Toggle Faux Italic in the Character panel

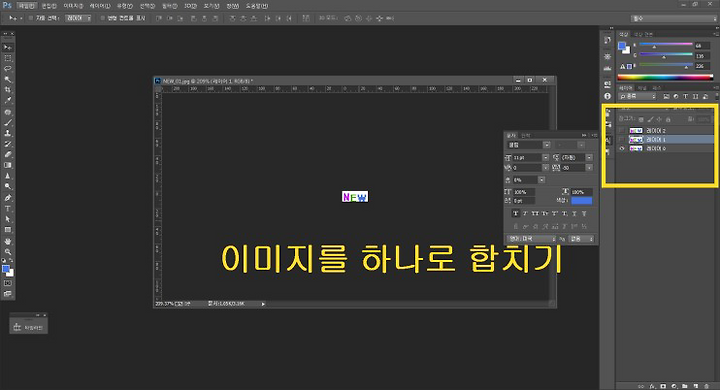525,214
